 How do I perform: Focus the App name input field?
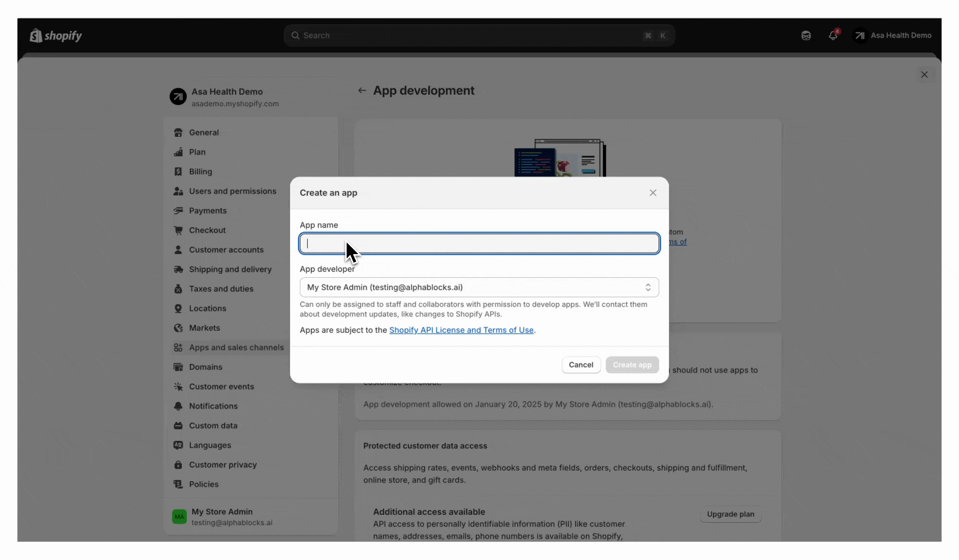pos(479,243)
